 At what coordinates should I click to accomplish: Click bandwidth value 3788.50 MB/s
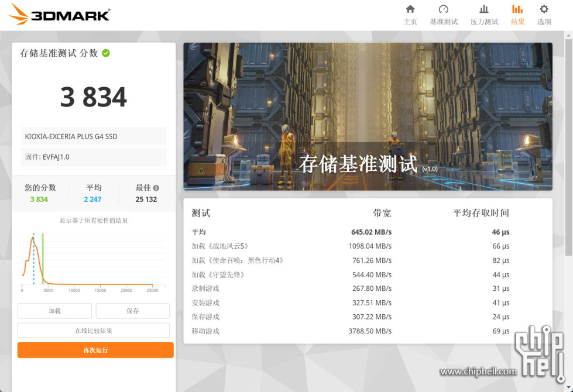click(370, 331)
